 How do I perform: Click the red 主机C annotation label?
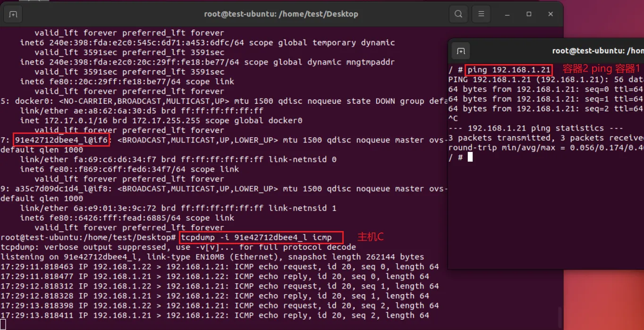click(370, 237)
